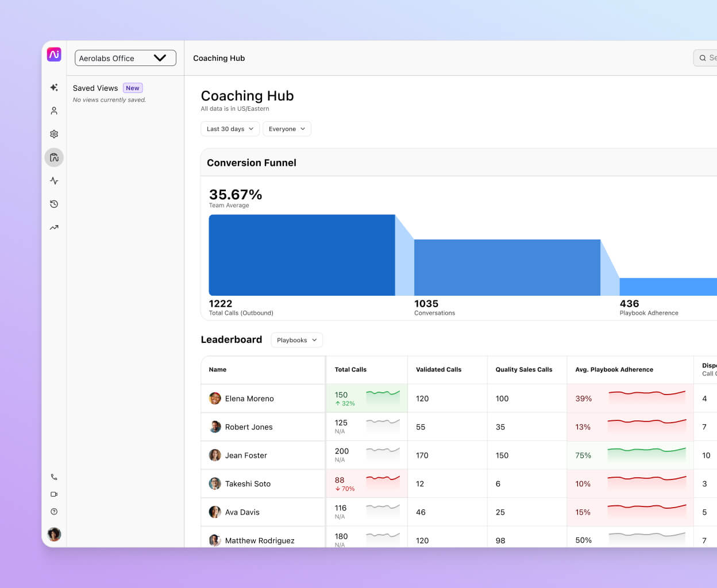
Task: Expand the Aerolabs Office workspace selector
Action: 125,58
